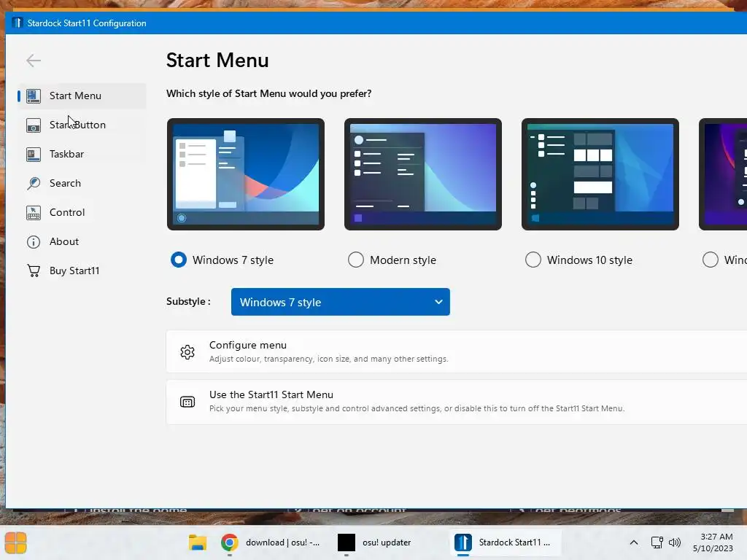Viewport: 747px width, 560px height.
Task: Click the download osu! Chrome taskbar label
Action: 282,542
